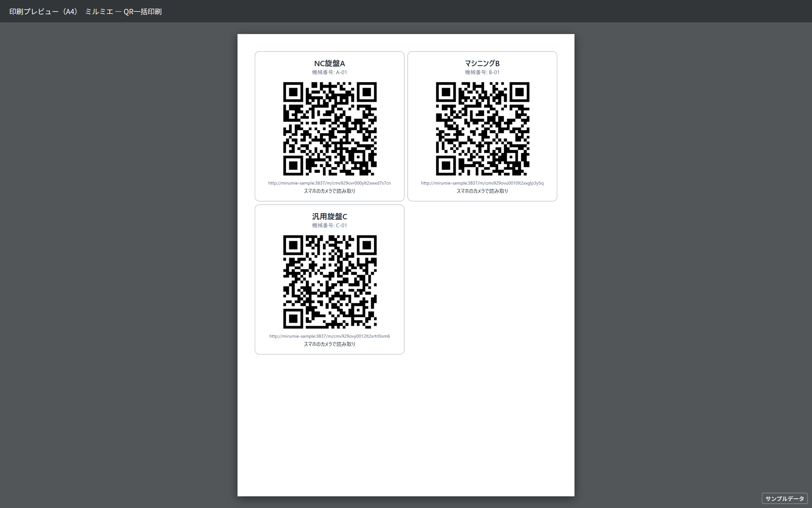This screenshot has width=812, height=508.
Task: Click スマホのカメラで読み取り under NC旋盤A
Action: pos(330,191)
